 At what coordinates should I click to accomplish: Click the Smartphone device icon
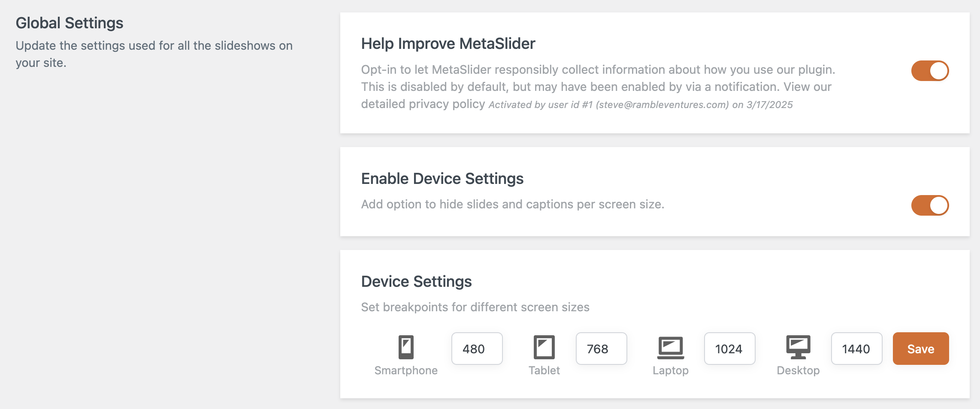pos(406,347)
